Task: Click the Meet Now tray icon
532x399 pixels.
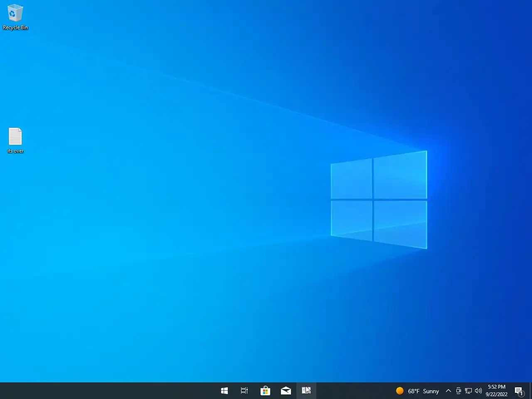Action: click(x=458, y=391)
